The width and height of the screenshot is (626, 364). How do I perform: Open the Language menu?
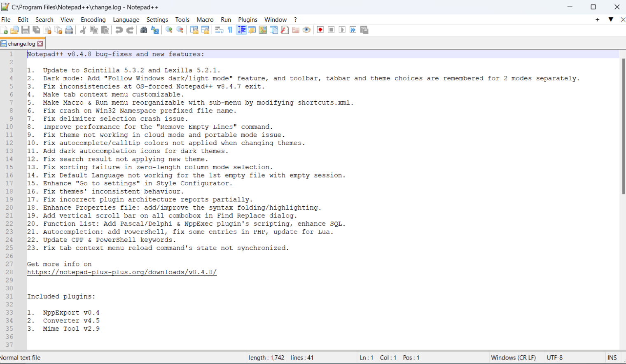click(126, 20)
